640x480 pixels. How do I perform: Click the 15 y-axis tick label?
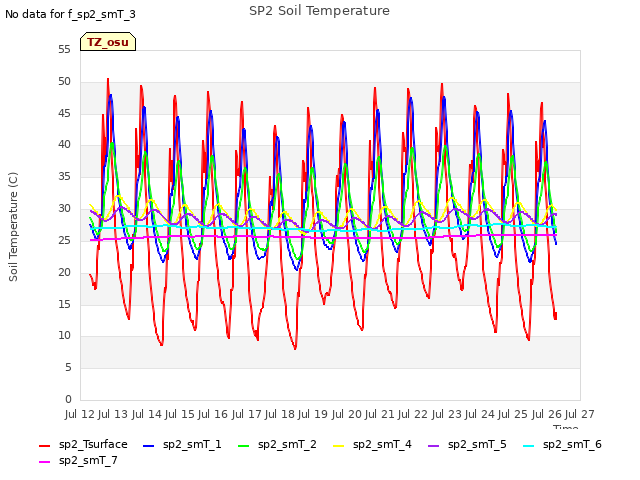[x=64, y=304]
